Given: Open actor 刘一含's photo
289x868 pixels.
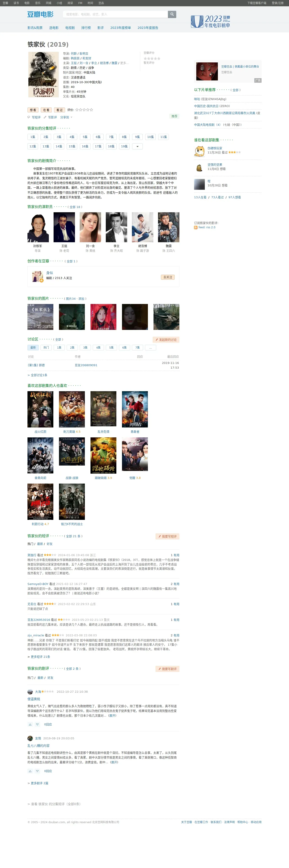Looking at the screenshot, I should click(90, 227).
